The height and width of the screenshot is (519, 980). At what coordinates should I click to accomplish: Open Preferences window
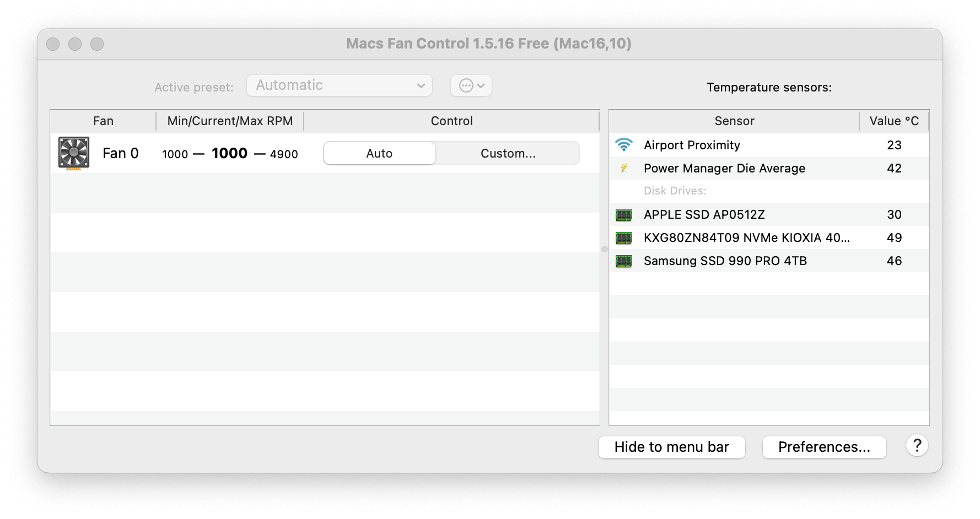[824, 447]
